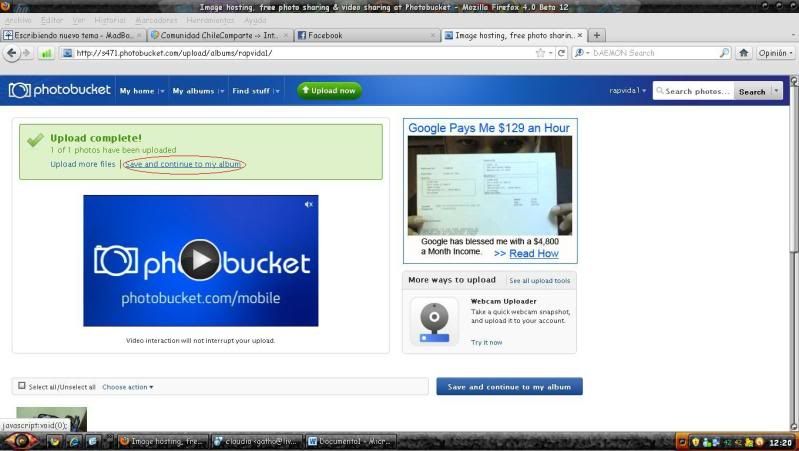Viewport: 799px width, 451px height.
Task: Click the photo Search button
Action: coord(752,92)
